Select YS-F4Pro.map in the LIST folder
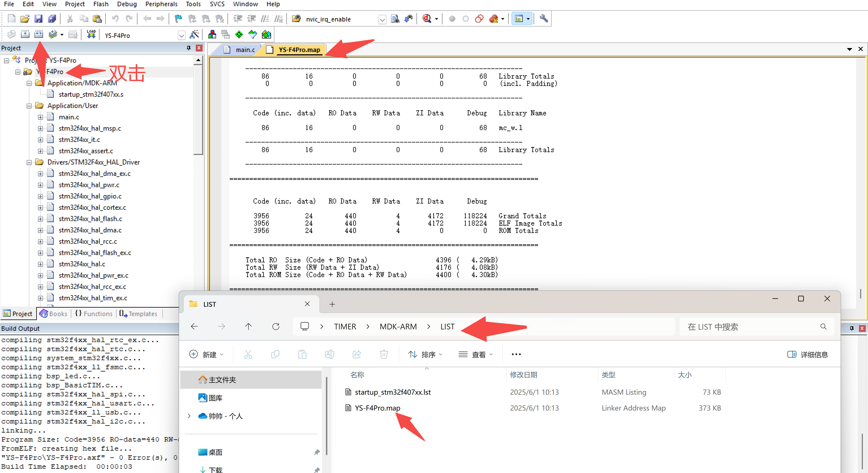The image size is (868, 473). tap(377, 408)
